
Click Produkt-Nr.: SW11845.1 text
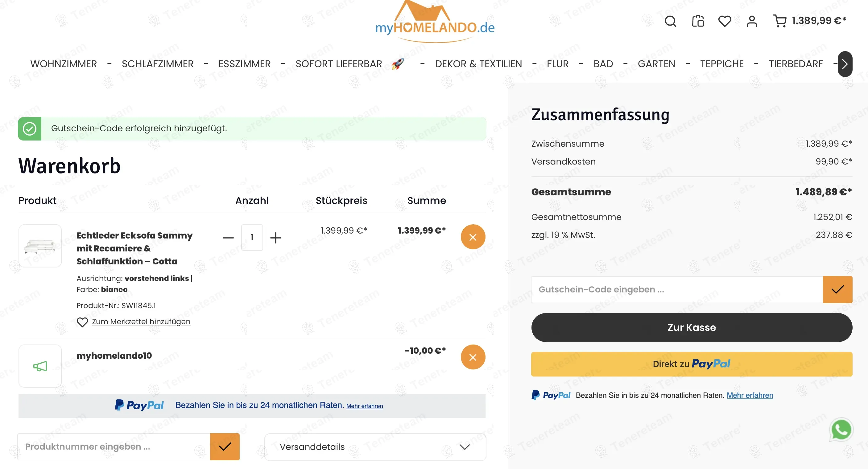116,305
